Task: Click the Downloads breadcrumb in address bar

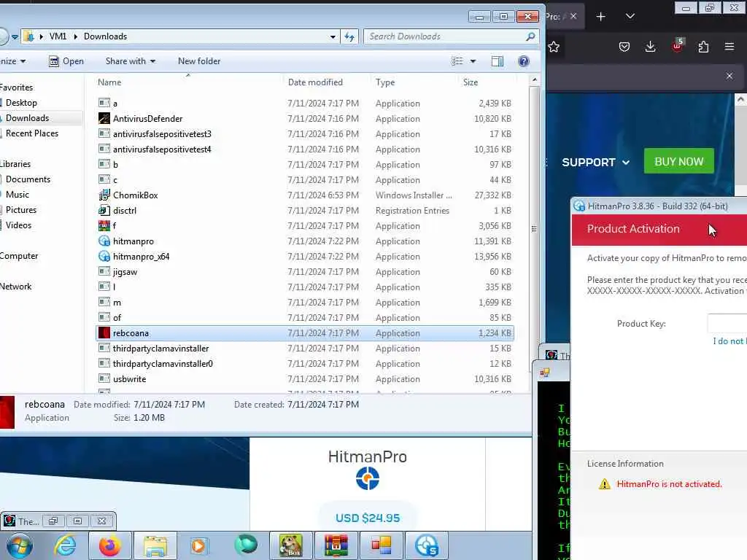Action: pos(105,36)
